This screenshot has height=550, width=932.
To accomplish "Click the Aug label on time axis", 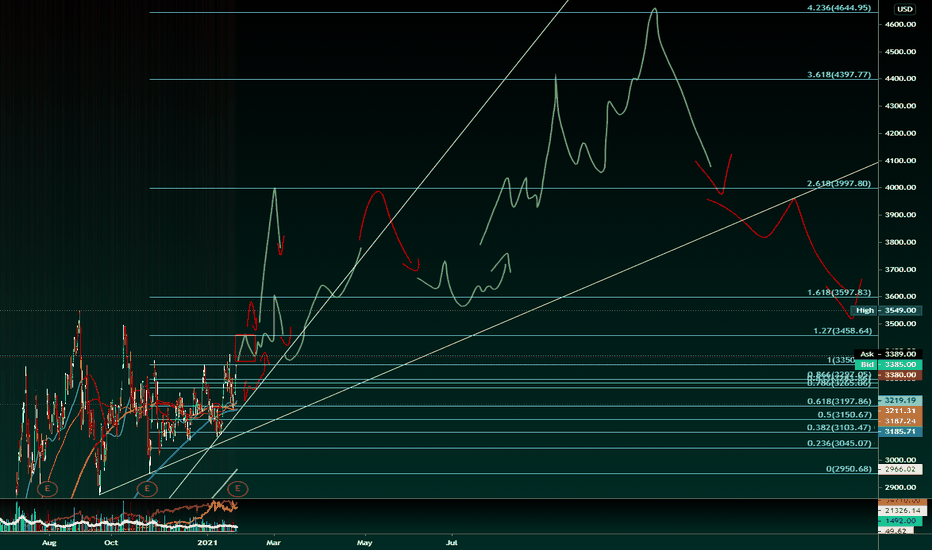I will (49, 543).
